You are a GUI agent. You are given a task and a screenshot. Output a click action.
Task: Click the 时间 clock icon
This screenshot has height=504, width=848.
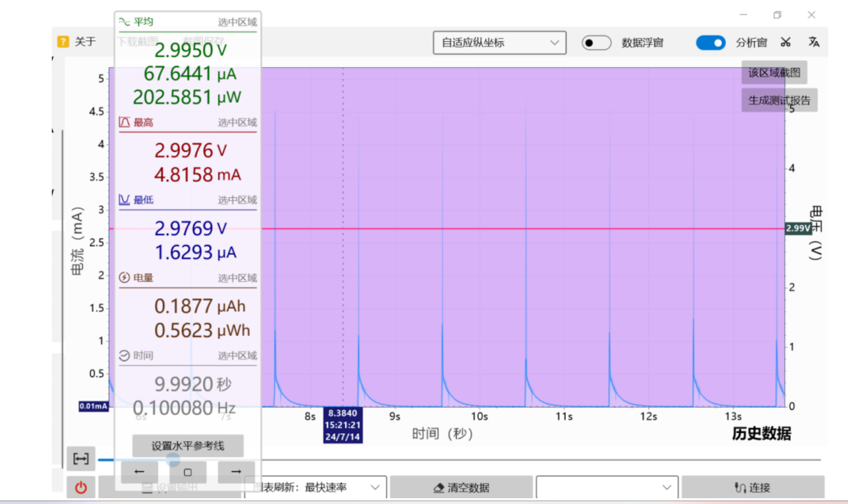click(124, 355)
